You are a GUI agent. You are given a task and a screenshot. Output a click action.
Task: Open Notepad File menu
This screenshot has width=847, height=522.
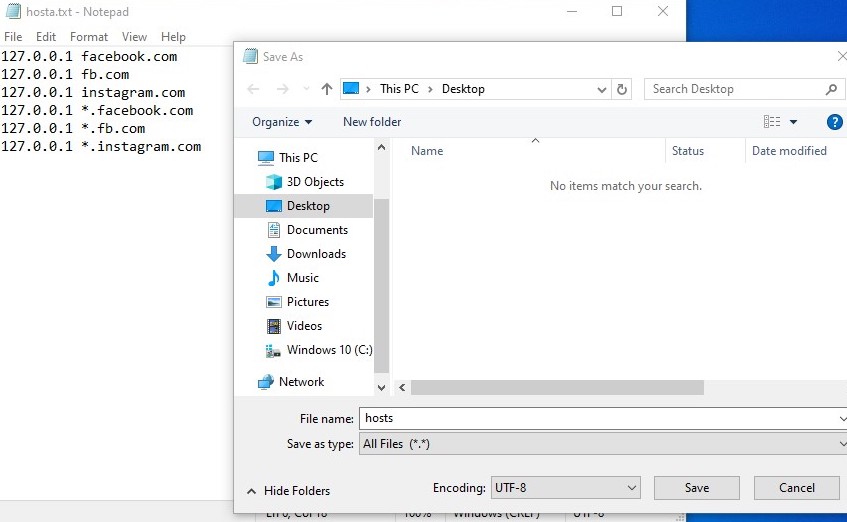[13, 37]
